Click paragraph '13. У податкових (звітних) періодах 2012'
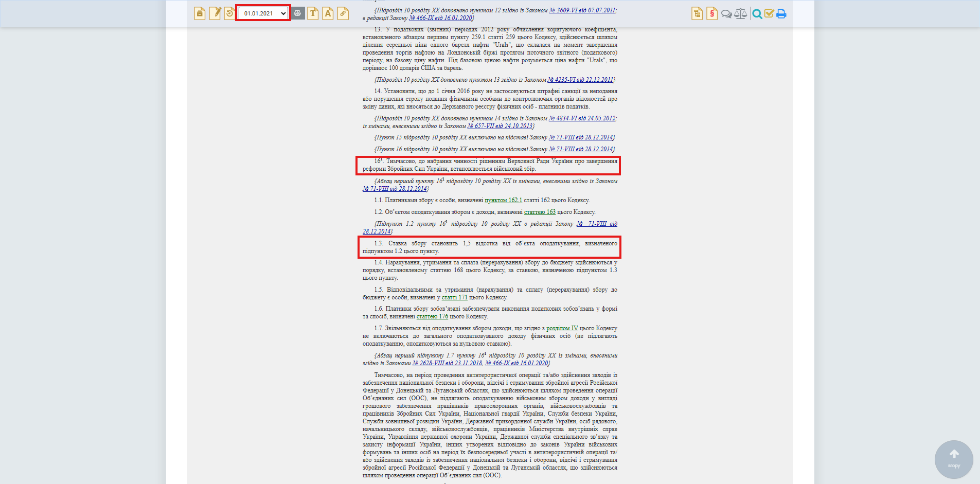The image size is (980, 484). coord(490,49)
